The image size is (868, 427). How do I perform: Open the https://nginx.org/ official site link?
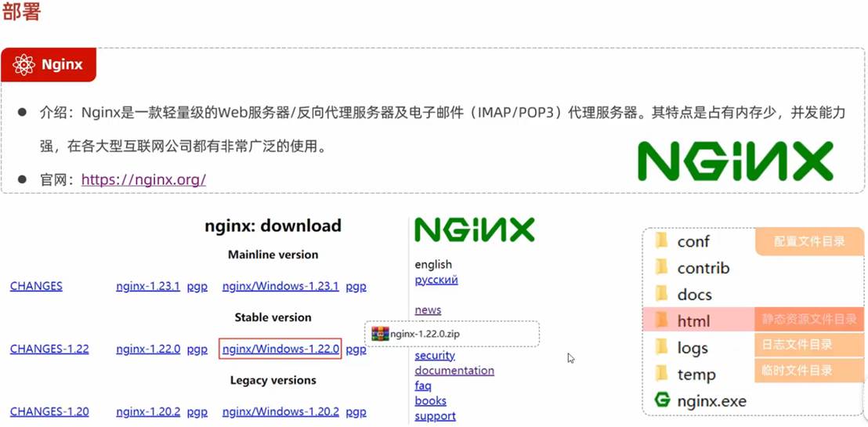click(144, 179)
